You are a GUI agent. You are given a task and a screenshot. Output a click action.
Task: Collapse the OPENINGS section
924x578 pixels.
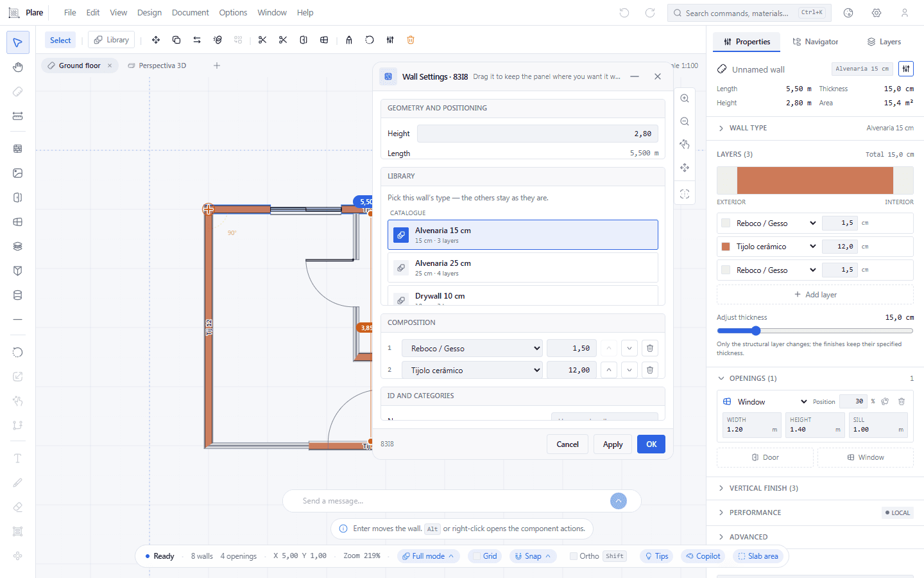click(815, 378)
